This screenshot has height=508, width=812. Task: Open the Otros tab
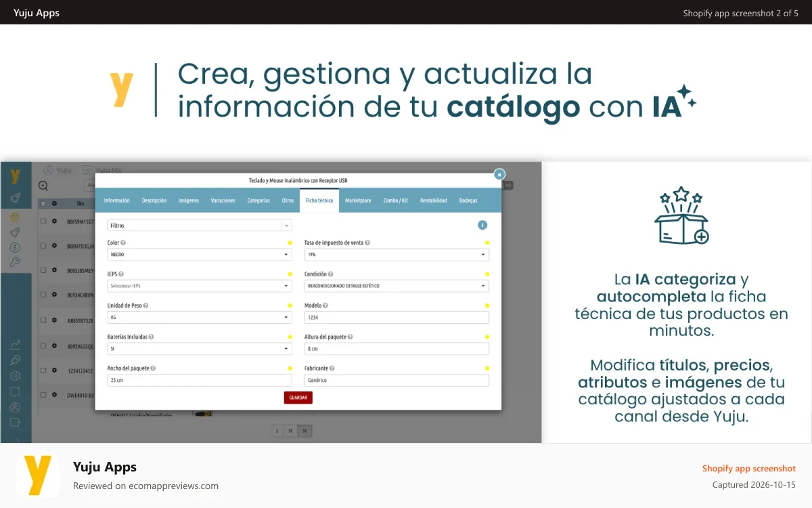coord(288,200)
